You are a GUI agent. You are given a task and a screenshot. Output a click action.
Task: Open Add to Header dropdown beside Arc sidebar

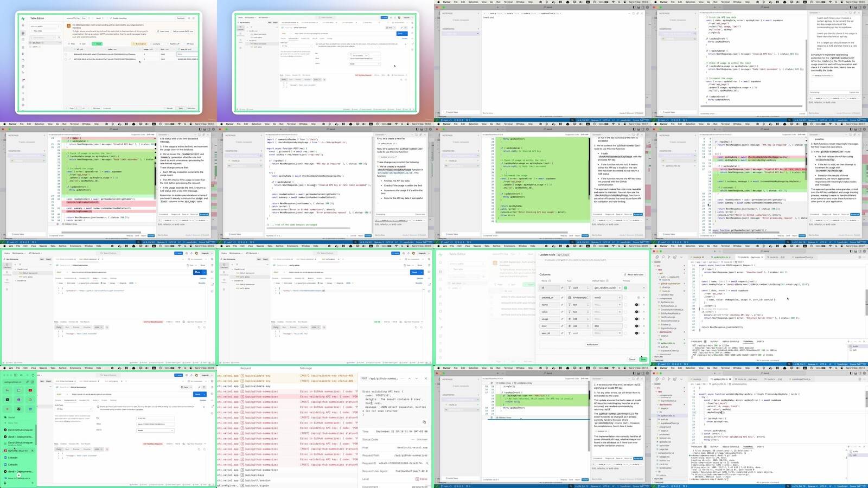coord(155,431)
